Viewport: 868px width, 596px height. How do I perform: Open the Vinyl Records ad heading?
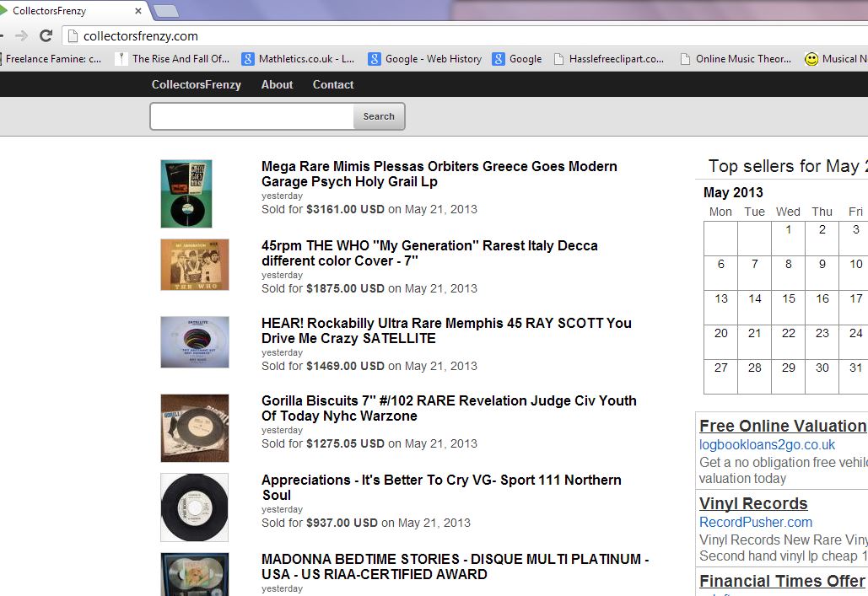coord(753,503)
